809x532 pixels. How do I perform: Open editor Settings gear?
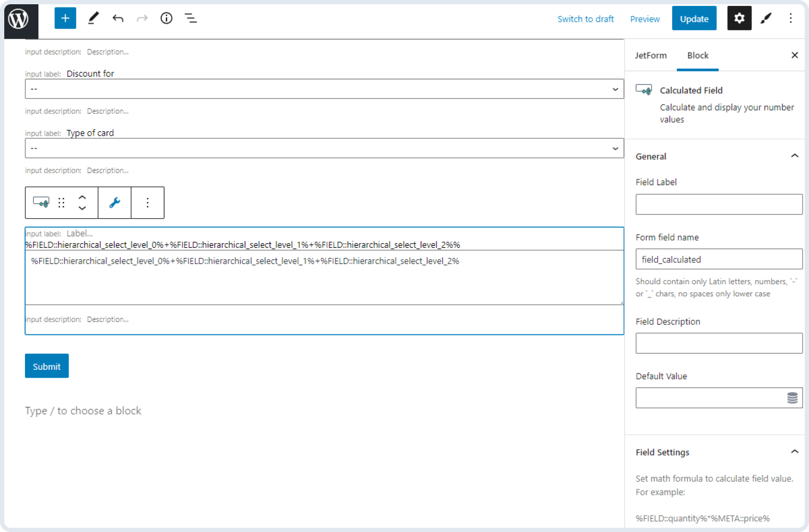pyautogui.click(x=739, y=18)
